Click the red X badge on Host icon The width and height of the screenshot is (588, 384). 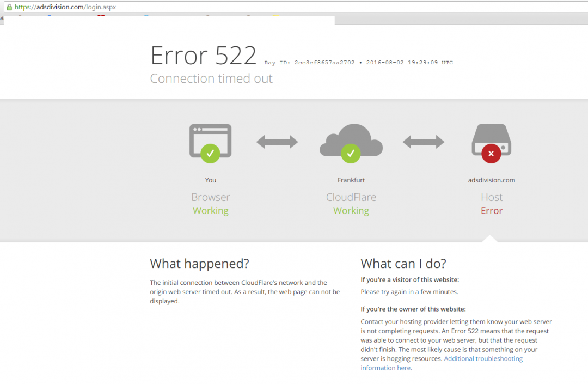[x=491, y=154]
